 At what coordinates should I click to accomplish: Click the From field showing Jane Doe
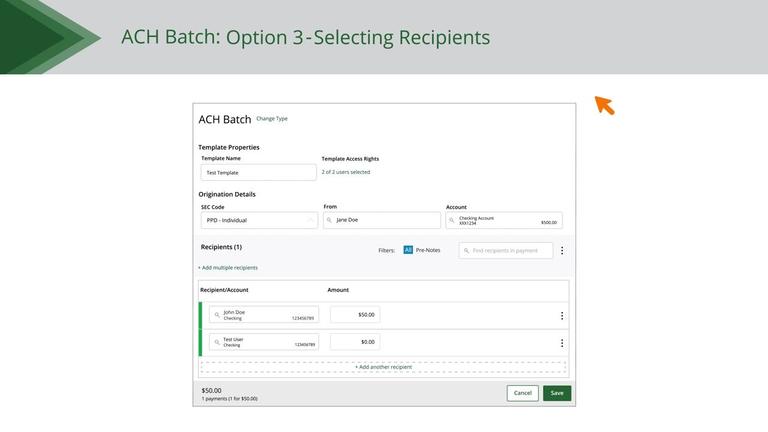point(382,220)
